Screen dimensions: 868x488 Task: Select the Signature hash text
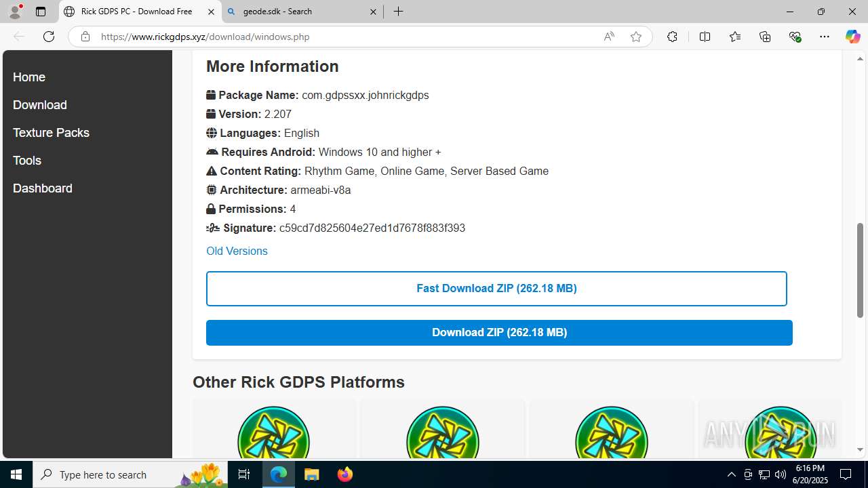click(372, 228)
